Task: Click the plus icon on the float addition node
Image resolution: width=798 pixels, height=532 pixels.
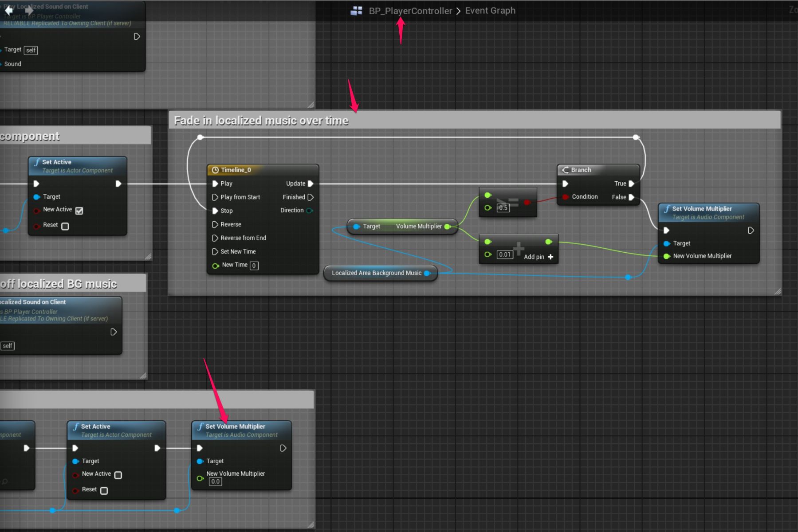Action: coord(518,248)
